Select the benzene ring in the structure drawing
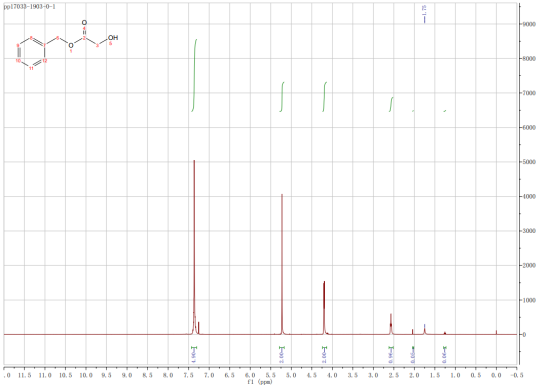This screenshot has height=390, width=554. point(31,52)
